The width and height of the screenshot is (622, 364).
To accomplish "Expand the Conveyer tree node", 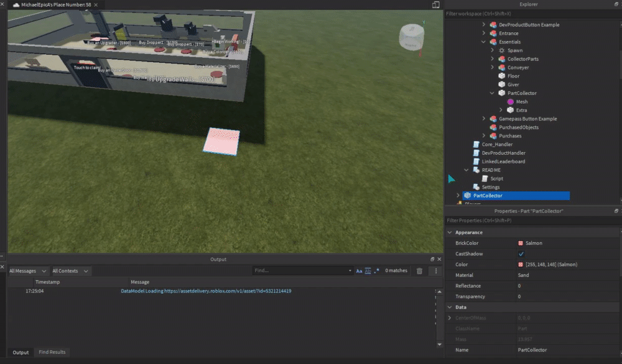I will (x=492, y=67).
